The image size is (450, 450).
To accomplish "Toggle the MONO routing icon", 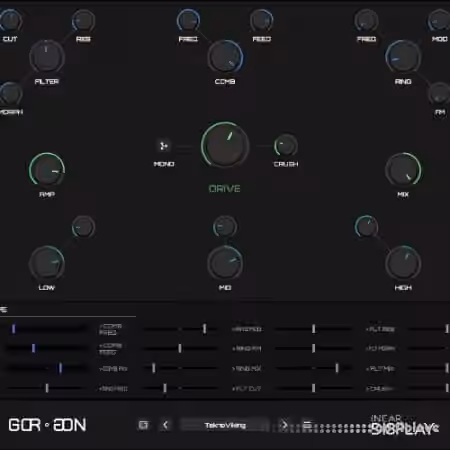I will 163,146.
